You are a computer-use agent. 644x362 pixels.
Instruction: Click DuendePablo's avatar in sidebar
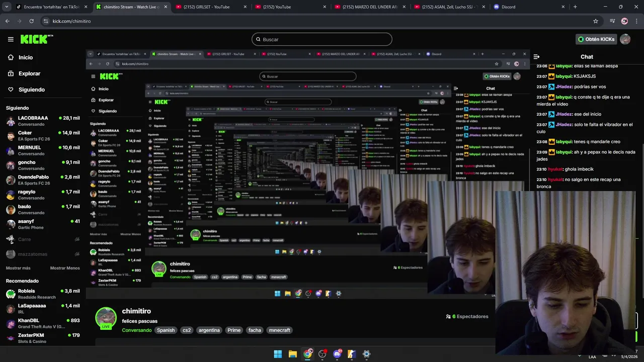pyautogui.click(x=11, y=180)
